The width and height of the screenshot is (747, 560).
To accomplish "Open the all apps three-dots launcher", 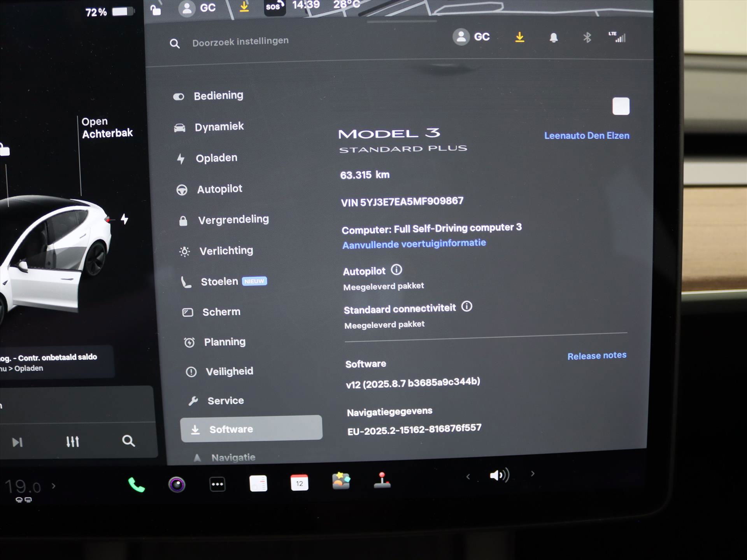I will (x=217, y=484).
